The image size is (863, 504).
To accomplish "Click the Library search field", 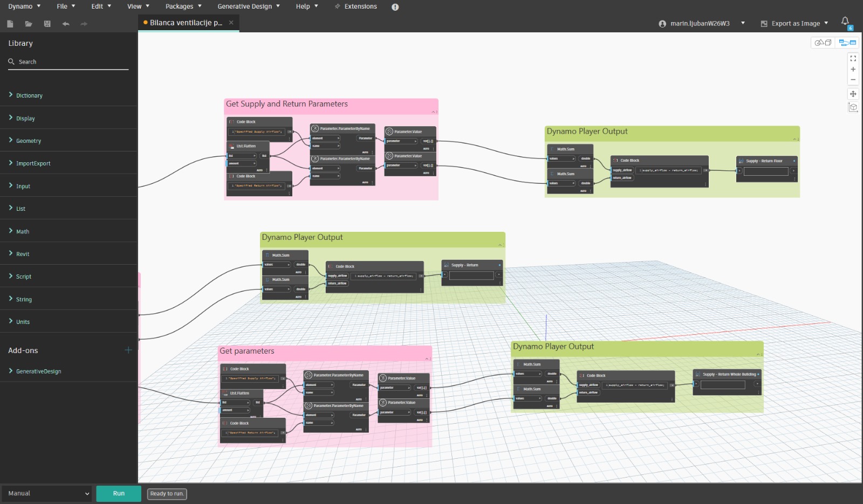I will point(70,62).
